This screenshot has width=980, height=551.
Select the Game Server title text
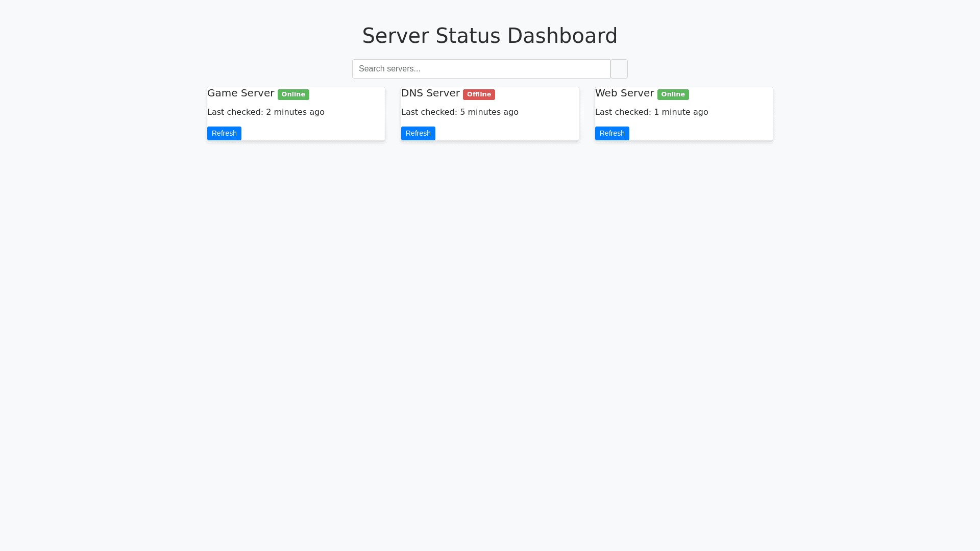(240, 93)
